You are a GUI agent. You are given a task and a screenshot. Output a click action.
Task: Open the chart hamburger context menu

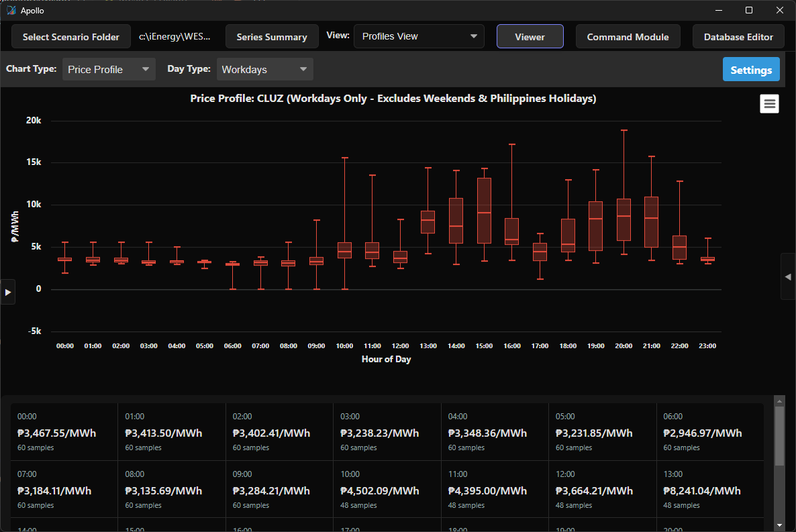pos(769,104)
